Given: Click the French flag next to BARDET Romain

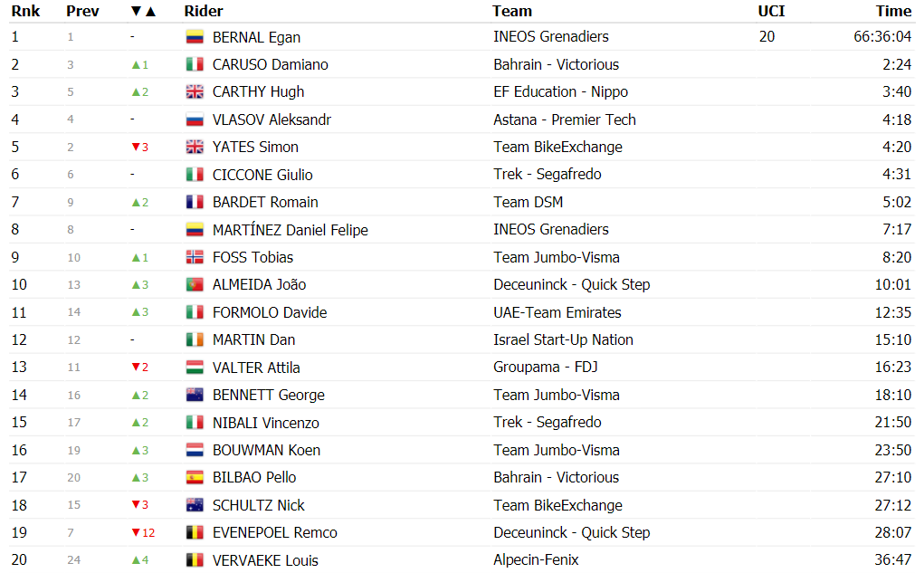Looking at the screenshot, I should click(x=195, y=202).
